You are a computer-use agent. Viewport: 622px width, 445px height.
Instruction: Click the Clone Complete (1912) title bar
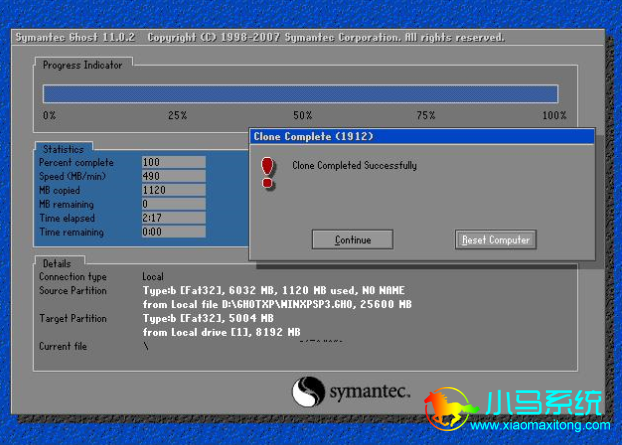[422, 136]
